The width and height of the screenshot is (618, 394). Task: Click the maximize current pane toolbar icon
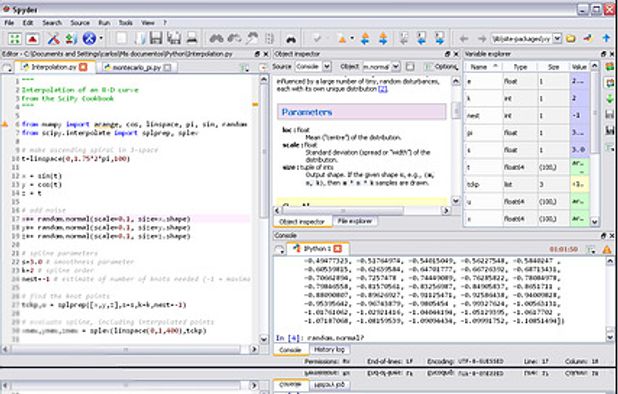click(15, 38)
